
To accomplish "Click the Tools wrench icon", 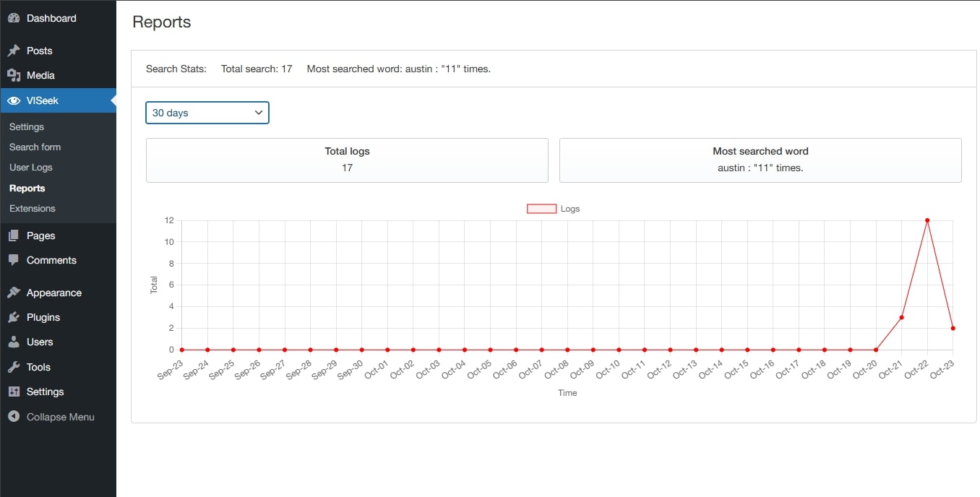I will (x=14, y=367).
